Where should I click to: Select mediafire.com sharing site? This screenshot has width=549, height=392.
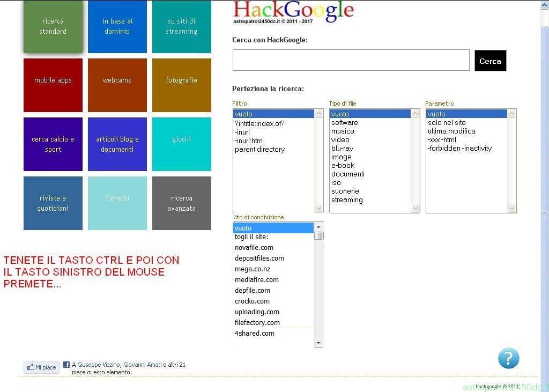273,279
